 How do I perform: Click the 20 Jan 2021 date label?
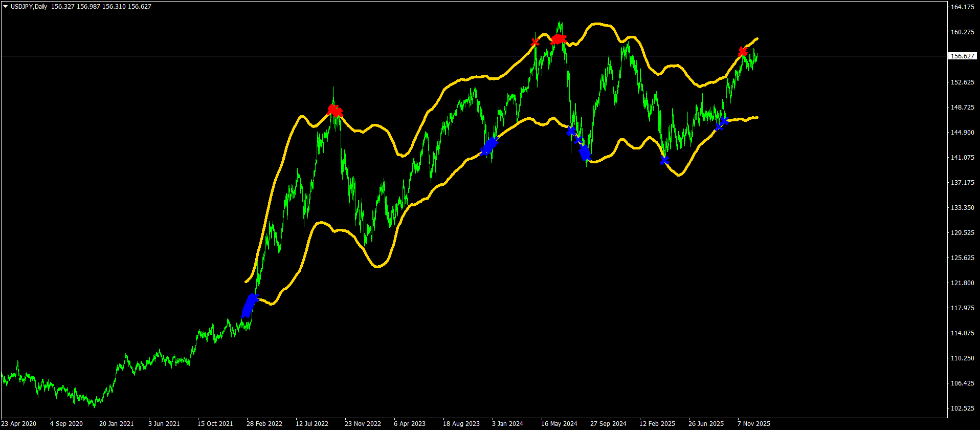pyautogui.click(x=117, y=424)
